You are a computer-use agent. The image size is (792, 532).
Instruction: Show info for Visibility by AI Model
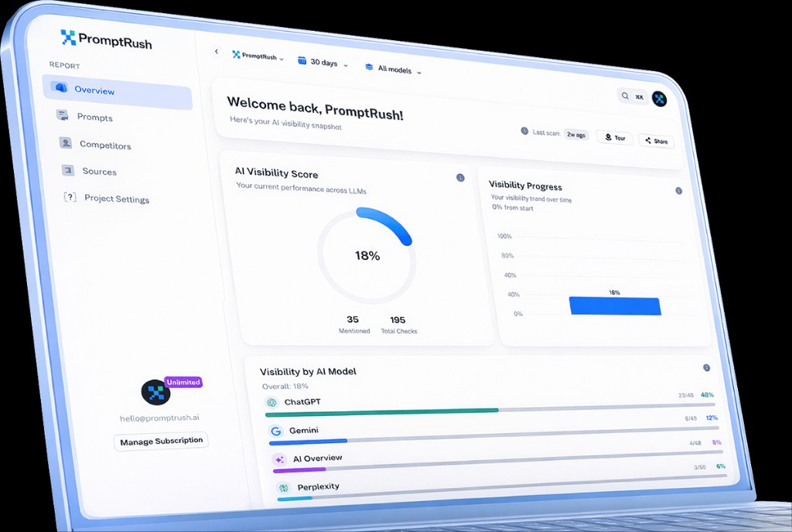click(x=707, y=367)
